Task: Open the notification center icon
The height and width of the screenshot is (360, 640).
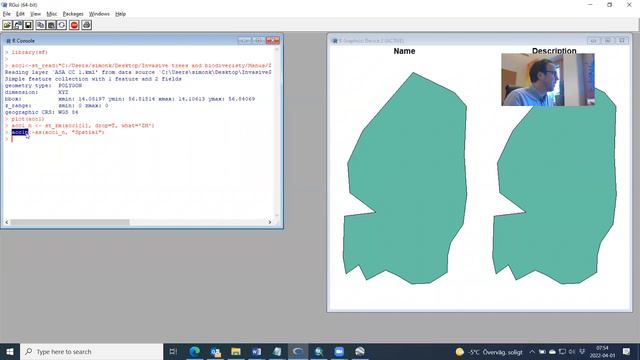Action: 627,351
